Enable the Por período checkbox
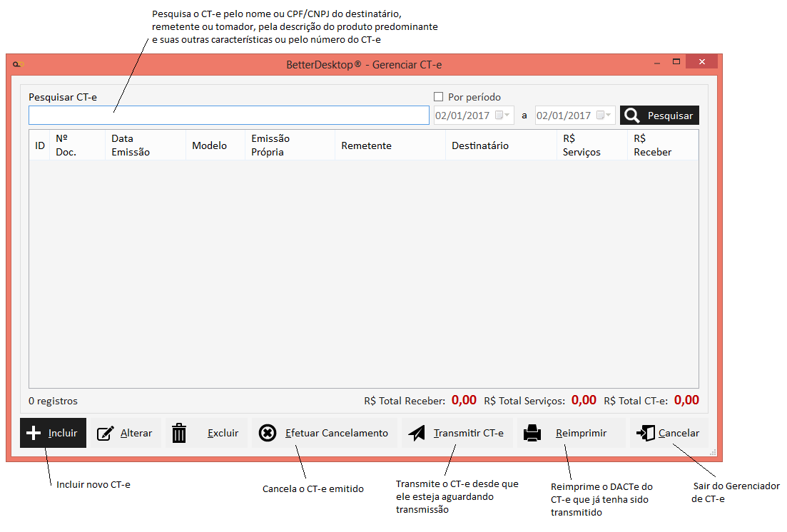The width and height of the screenshot is (787, 532). pos(439,97)
